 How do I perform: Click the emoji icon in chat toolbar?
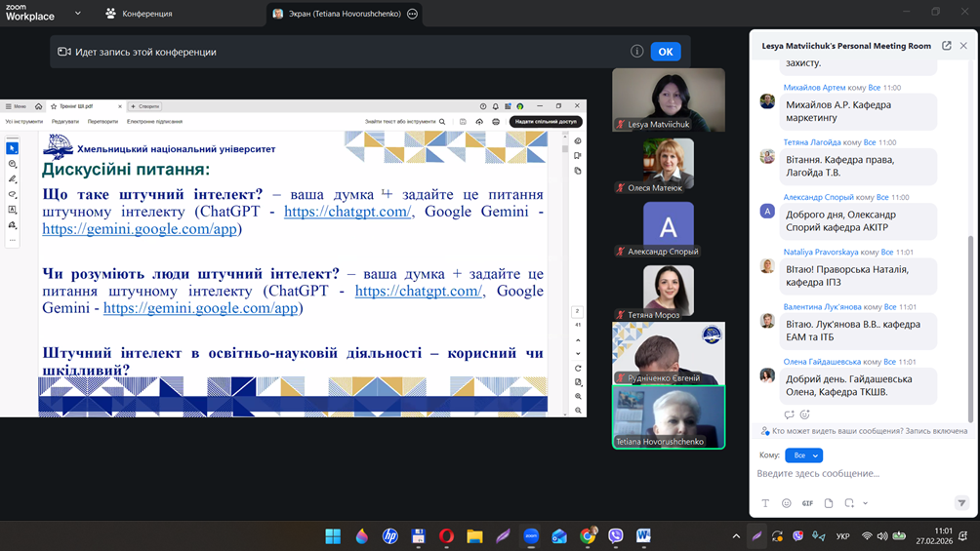tap(787, 503)
